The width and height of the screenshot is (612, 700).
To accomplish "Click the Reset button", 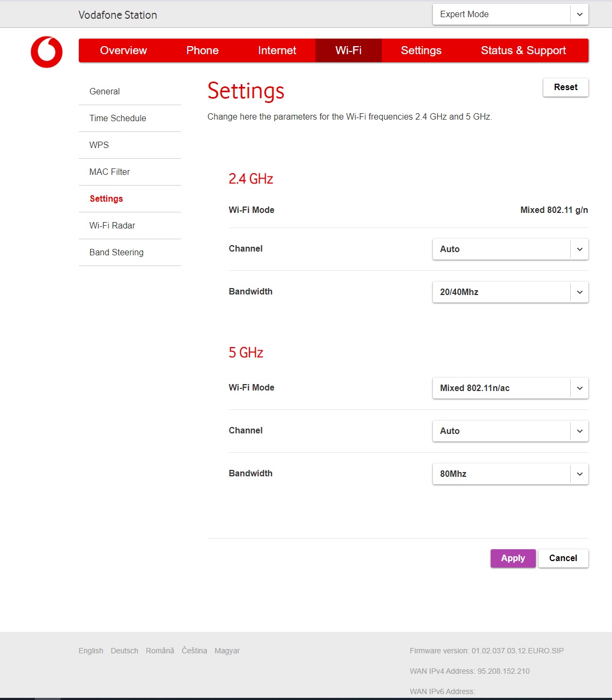I will click(565, 87).
